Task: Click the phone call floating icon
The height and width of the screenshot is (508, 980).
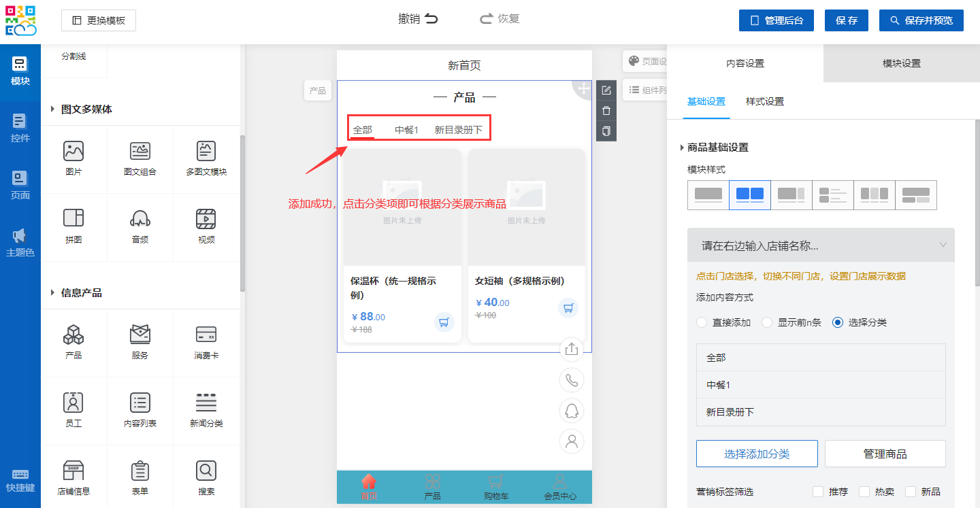Action: click(572, 380)
